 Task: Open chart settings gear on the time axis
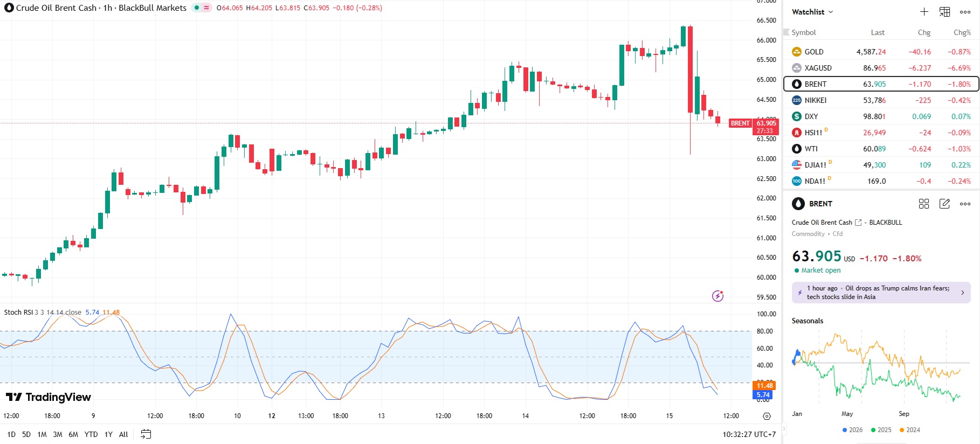[767, 416]
